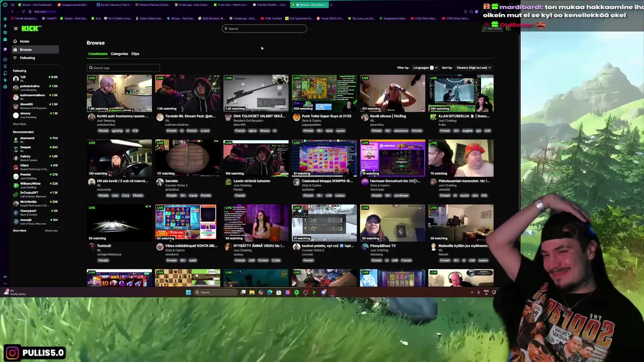Image resolution: width=644 pixels, height=362 pixels.
Task: Click the Windows taskbar Search box
Action: (216, 292)
